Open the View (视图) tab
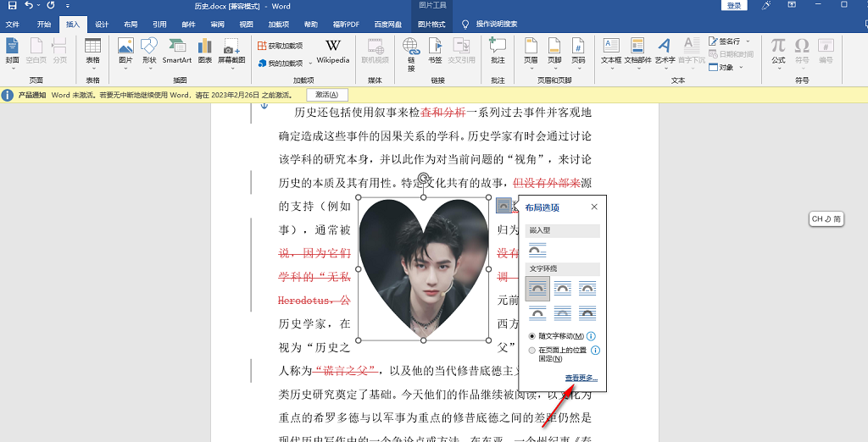The height and width of the screenshot is (442, 868). 247,25
